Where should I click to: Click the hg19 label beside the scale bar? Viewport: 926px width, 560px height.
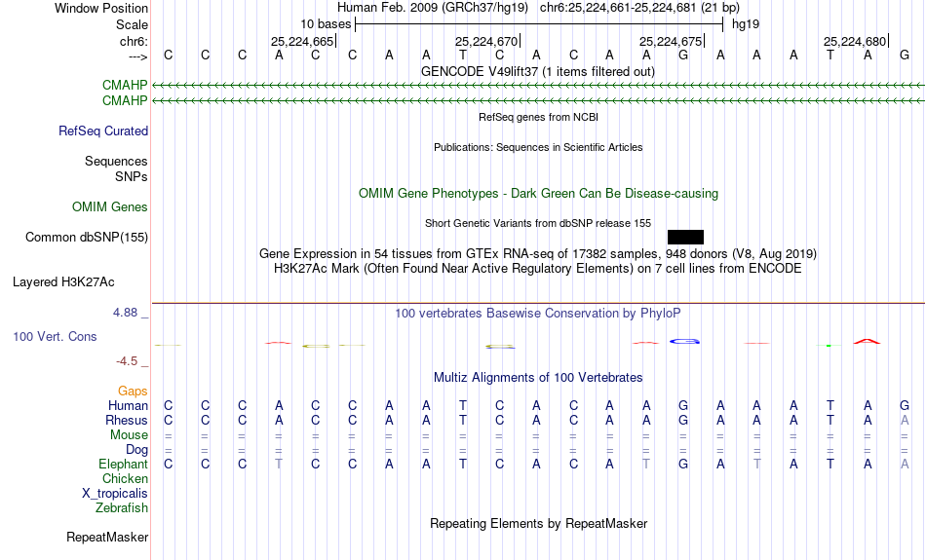point(746,24)
